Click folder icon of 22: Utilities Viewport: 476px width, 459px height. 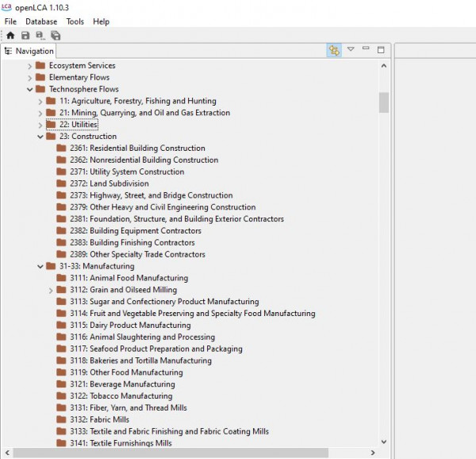51,124
